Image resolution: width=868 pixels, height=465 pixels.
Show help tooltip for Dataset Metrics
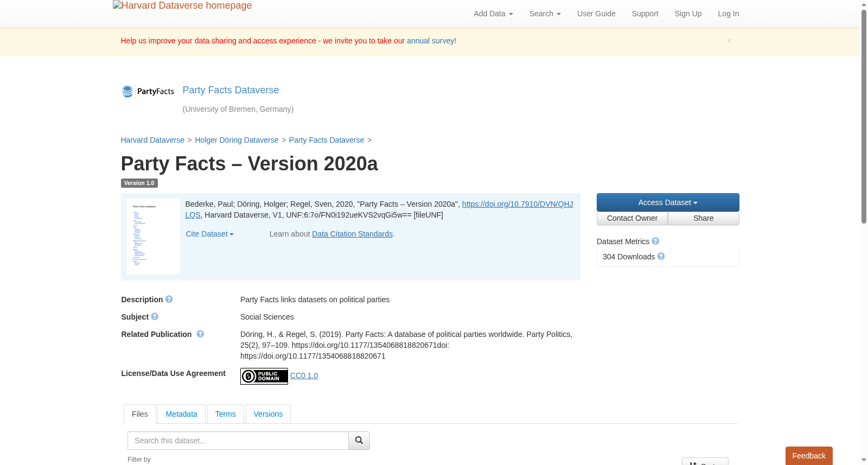pos(655,241)
